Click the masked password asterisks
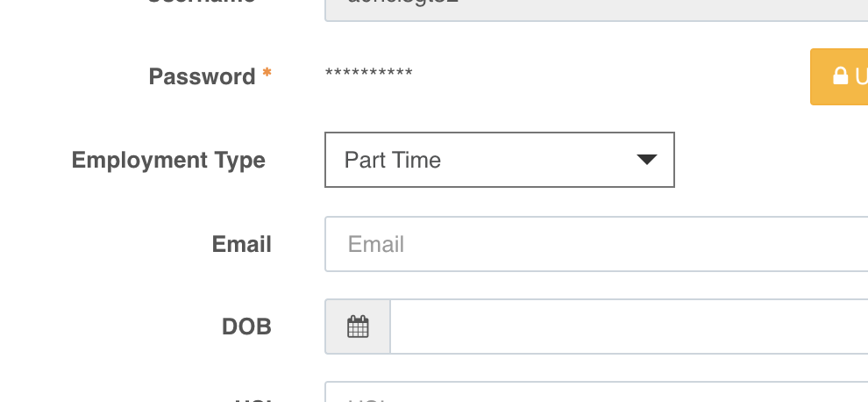The height and width of the screenshot is (402, 868). click(x=368, y=74)
